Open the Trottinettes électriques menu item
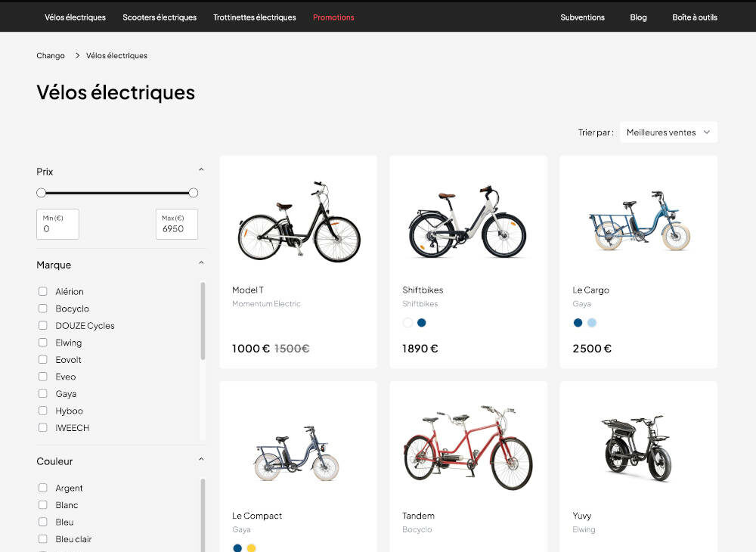The image size is (756, 552). 255,17
